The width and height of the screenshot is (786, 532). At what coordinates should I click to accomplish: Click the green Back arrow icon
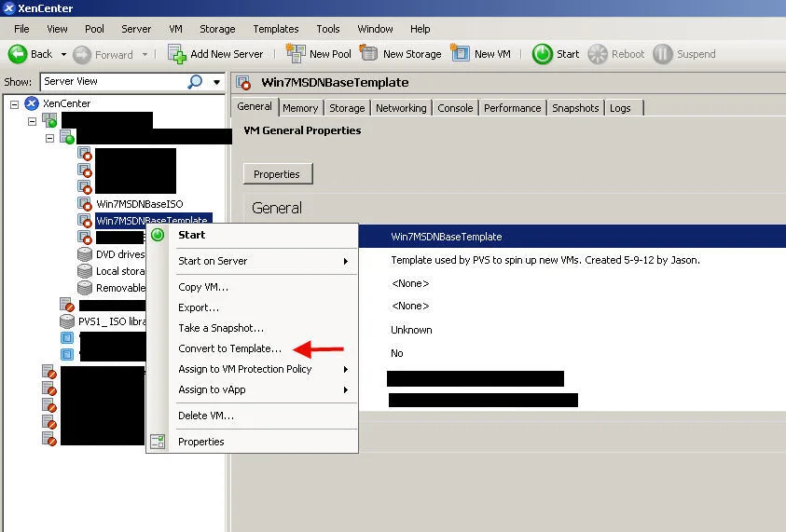pos(18,54)
